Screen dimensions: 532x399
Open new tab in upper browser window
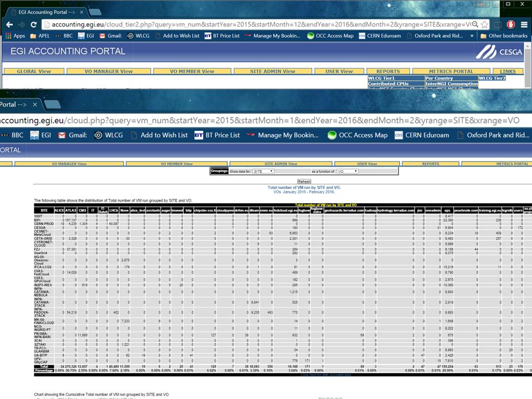coord(95,12)
